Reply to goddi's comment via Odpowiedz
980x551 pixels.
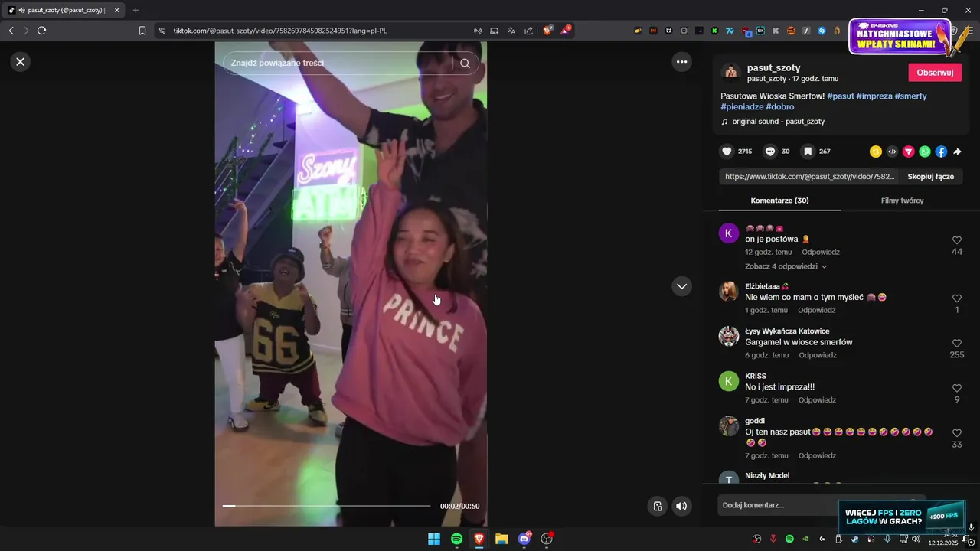817,455
